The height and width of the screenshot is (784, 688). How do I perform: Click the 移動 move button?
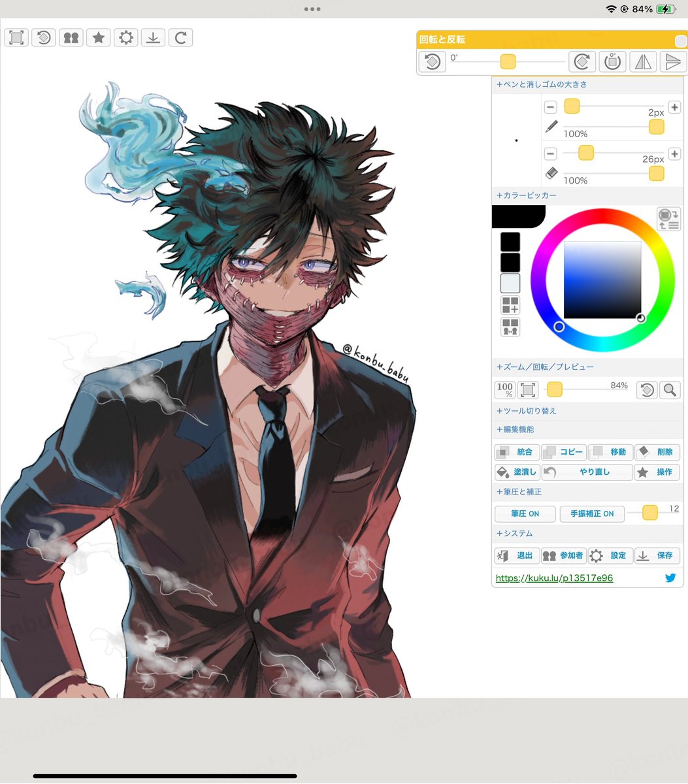[610, 452]
